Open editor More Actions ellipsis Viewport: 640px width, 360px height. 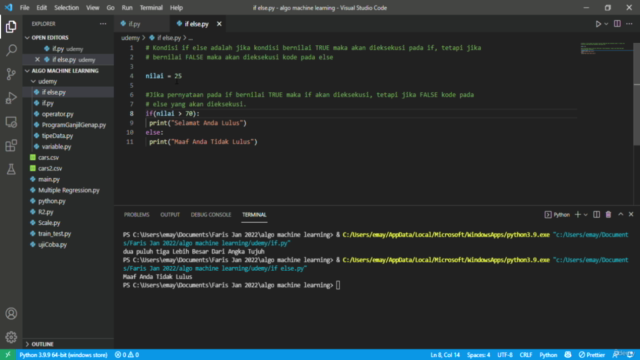click(x=629, y=24)
